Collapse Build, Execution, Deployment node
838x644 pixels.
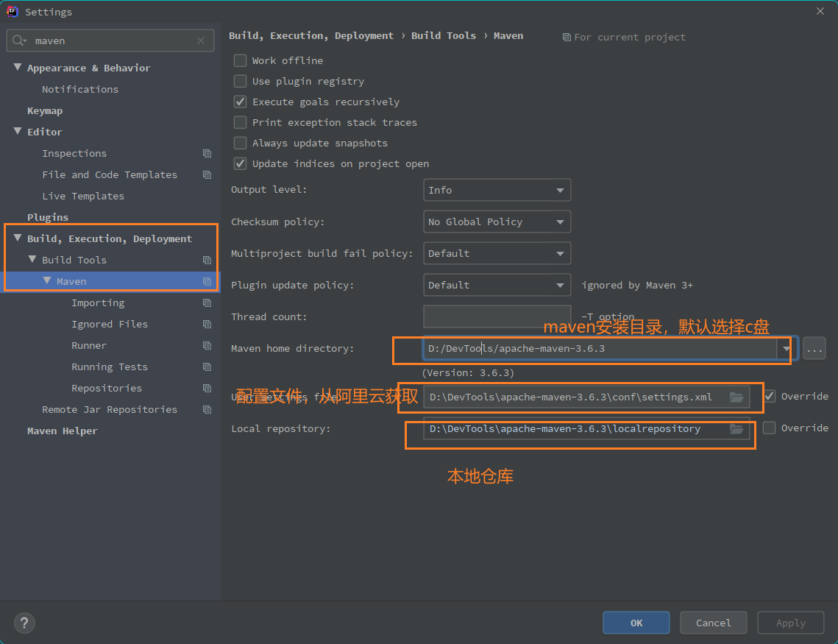(x=18, y=238)
